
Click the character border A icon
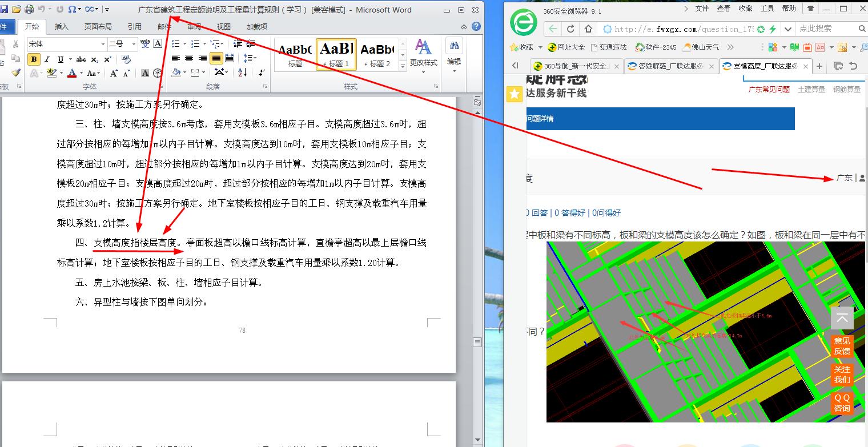(x=157, y=44)
